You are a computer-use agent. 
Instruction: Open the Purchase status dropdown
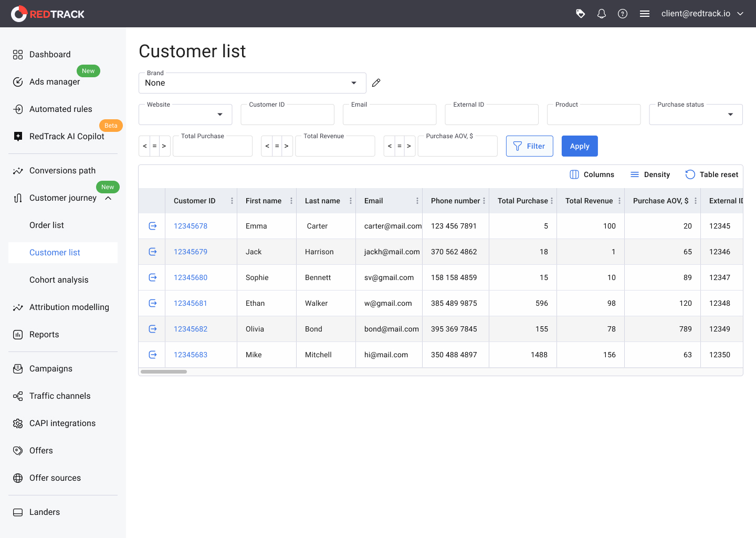730,115
